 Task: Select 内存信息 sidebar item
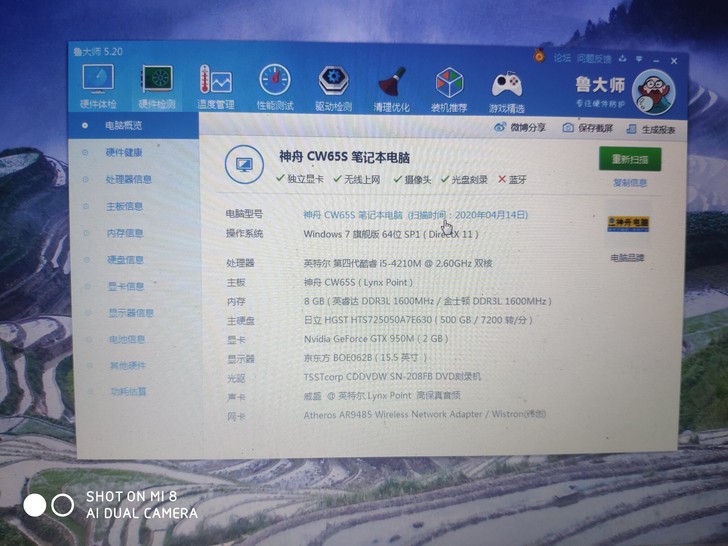[125, 233]
